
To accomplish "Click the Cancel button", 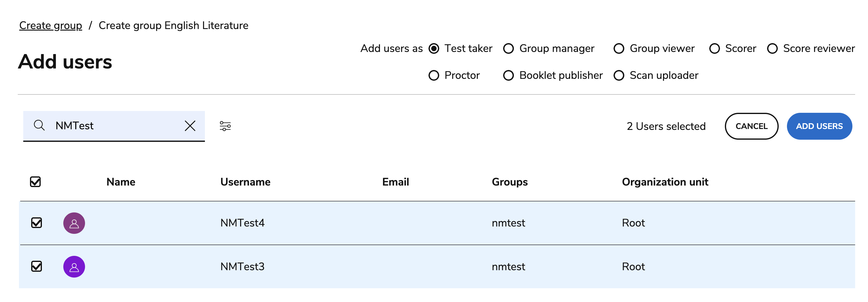I will (751, 126).
